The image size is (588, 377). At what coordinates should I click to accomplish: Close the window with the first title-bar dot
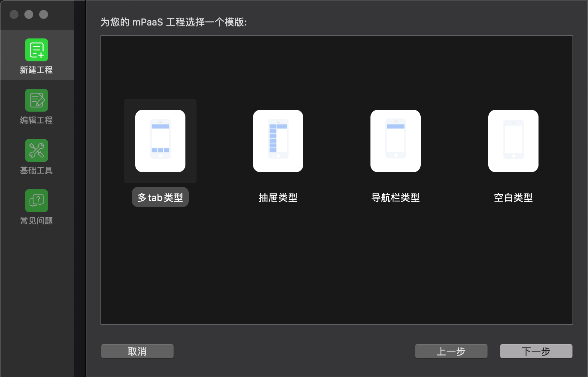pos(14,14)
